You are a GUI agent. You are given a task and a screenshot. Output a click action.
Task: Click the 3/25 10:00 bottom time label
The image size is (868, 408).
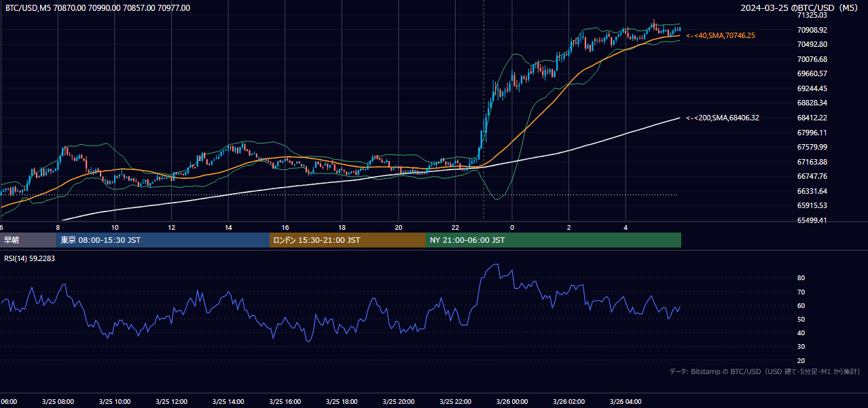(114, 402)
